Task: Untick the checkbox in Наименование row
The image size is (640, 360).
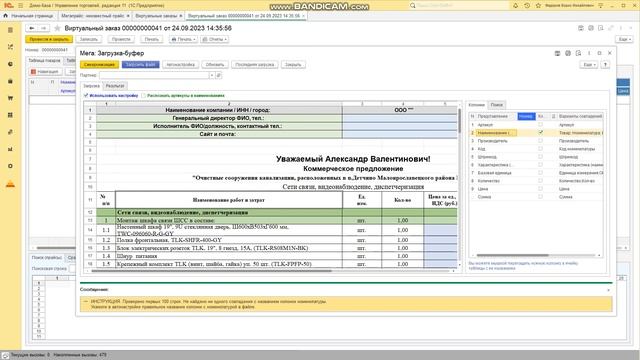Action: 540,133
